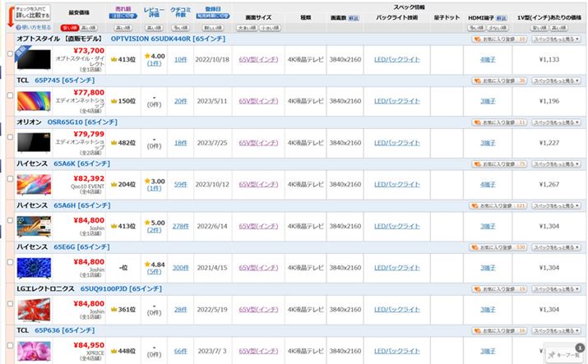This screenshot has width=588, height=364.
Task: Select the checkbox for Hisense 65A6H row
Action: point(10,222)
